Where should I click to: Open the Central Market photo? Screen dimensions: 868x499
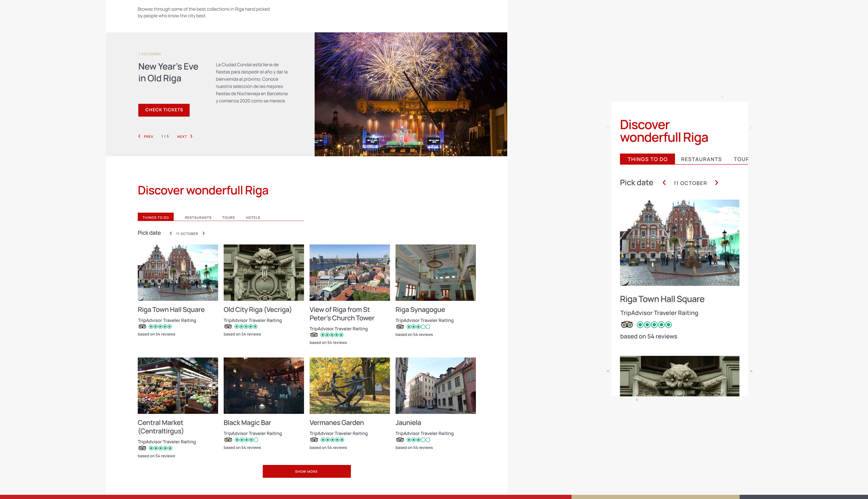pos(178,386)
